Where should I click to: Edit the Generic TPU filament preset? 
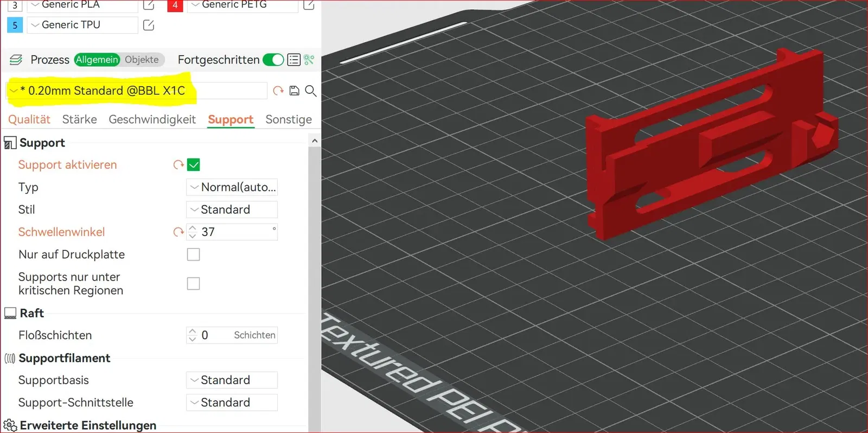[x=149, y=25]
